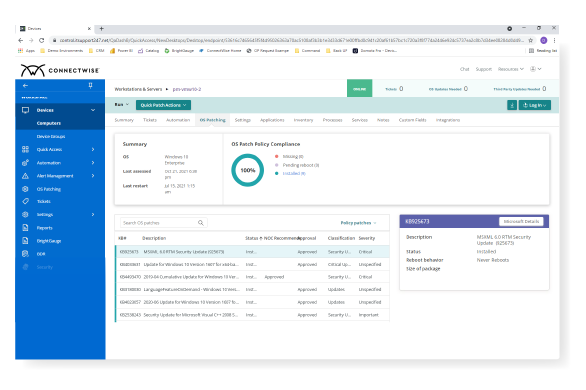
Task: Click the browser address bar
Action: coord(292,40)
